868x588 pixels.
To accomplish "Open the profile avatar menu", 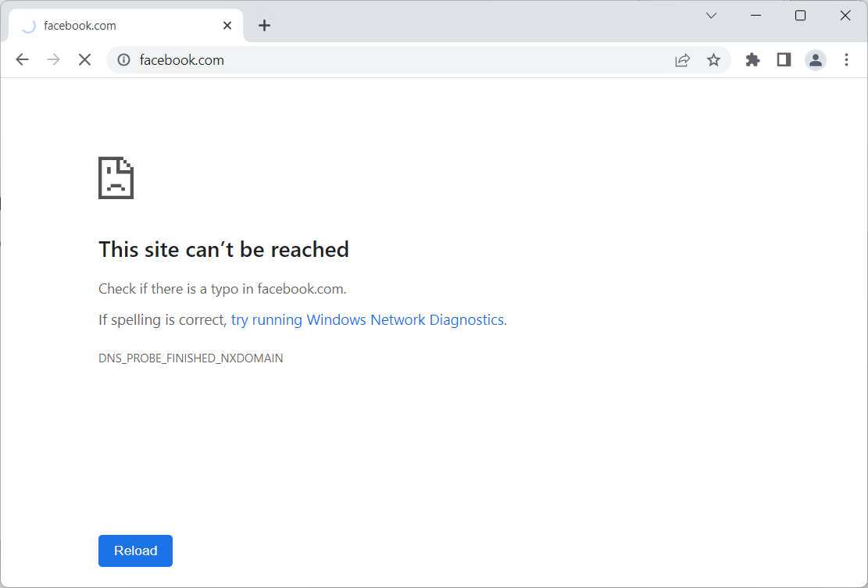I will pyautogui.click(x=816, y=60).
